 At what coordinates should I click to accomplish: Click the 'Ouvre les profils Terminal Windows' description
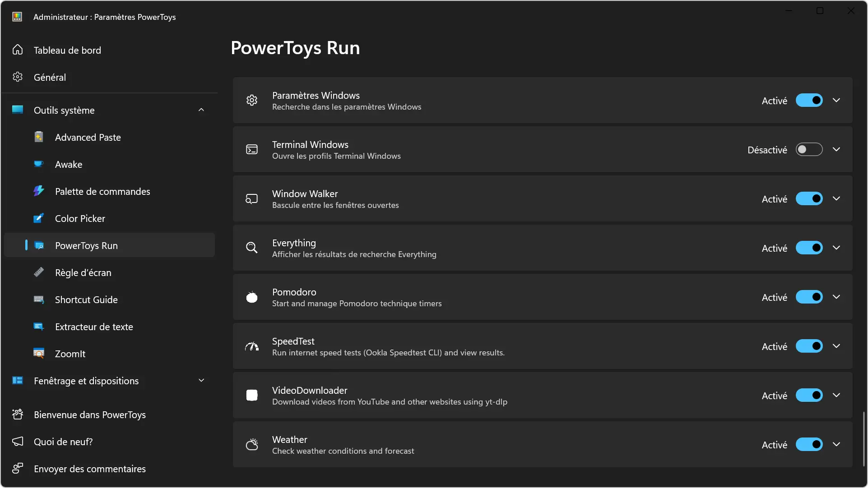click(336, 156)
